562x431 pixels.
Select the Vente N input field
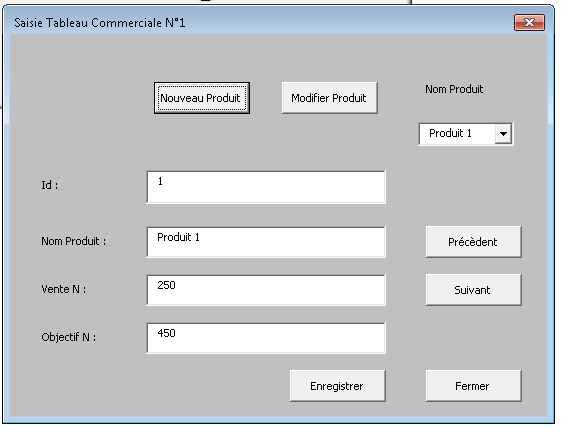coord(266,290)
